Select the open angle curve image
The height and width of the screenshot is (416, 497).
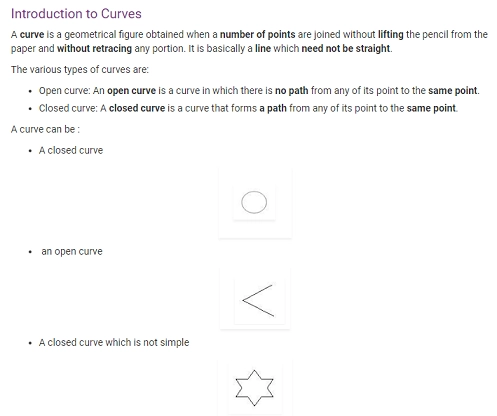pos(259,301)
